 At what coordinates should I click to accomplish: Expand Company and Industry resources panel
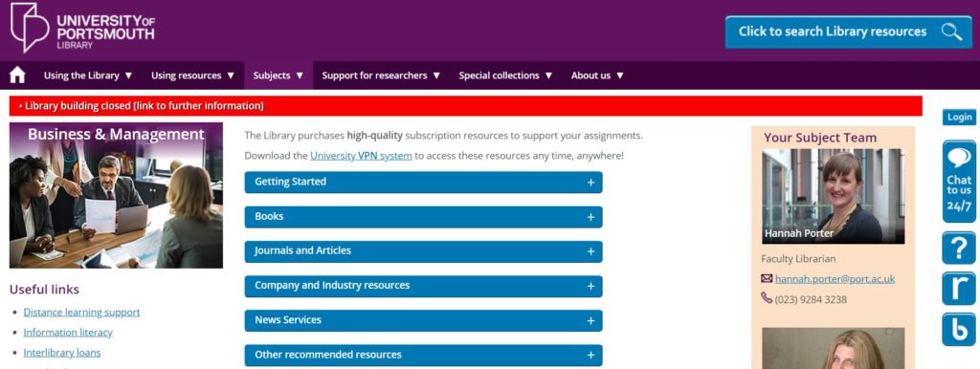(423, 286)
